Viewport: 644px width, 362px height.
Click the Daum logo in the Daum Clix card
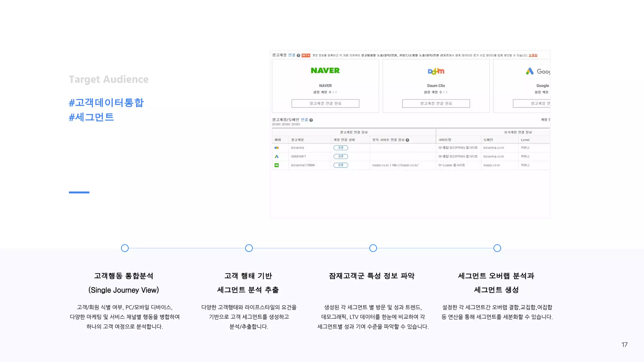point(436,71)
